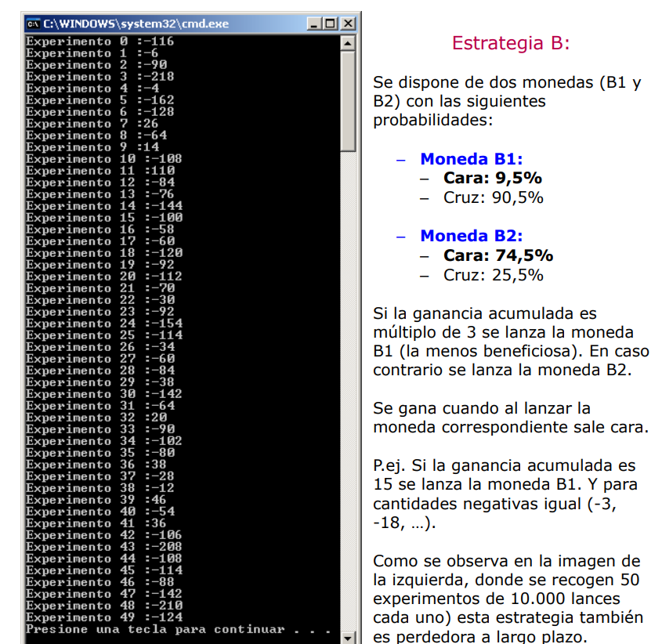Screen dimensions: 662x644
Task: Click the paragraph starting 'Si la ganancia acumulada es múltiplo'
Action: coord(511,342)
